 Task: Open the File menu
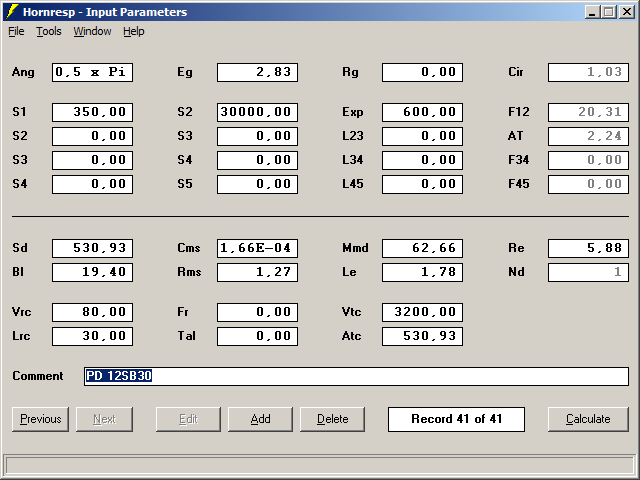pos(16,31)
